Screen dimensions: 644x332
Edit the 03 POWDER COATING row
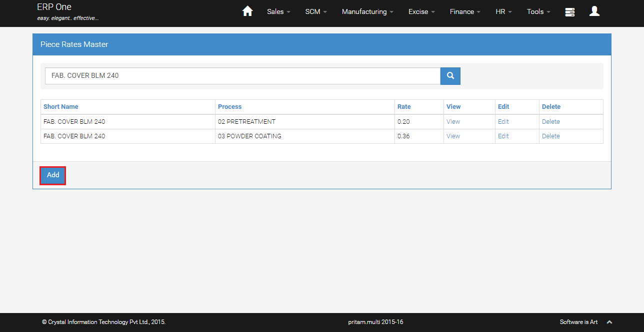[x=503, y=136]
